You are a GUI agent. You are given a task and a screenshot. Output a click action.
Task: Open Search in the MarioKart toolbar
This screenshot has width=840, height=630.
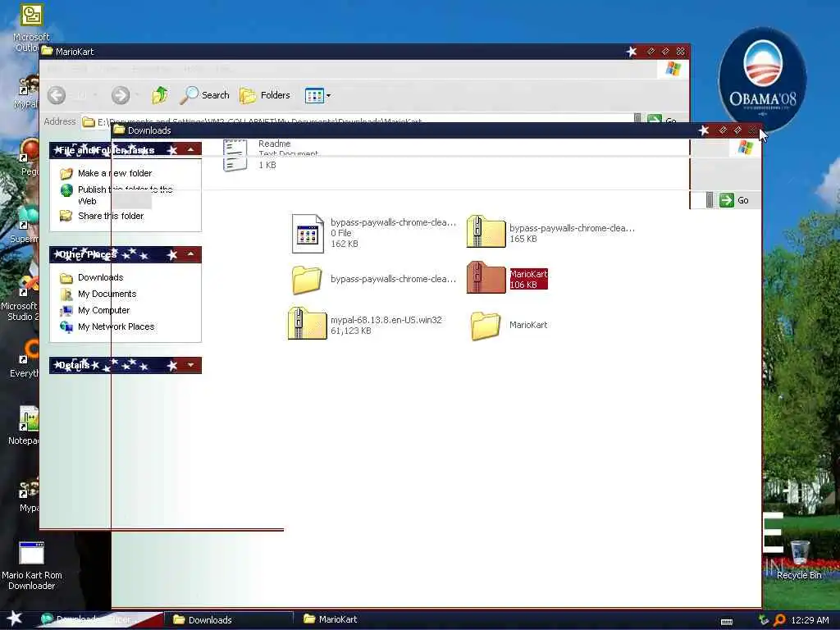tap(204, 95)
